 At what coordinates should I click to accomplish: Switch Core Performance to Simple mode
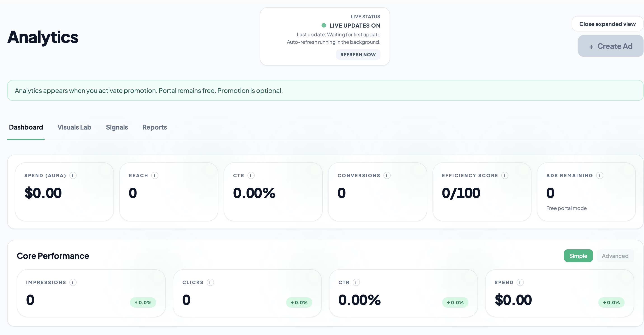click(x=578, y=256)
